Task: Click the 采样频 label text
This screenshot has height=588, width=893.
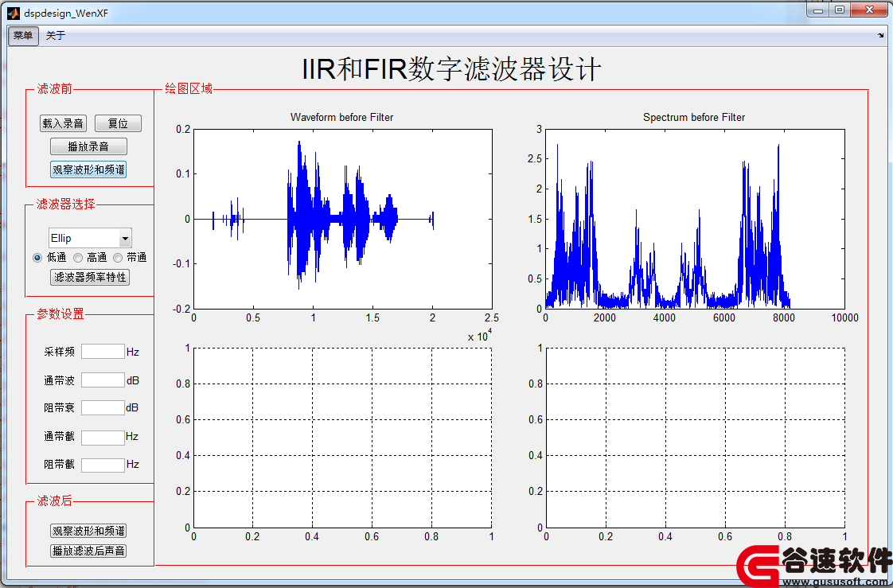Action: [59, 352]
